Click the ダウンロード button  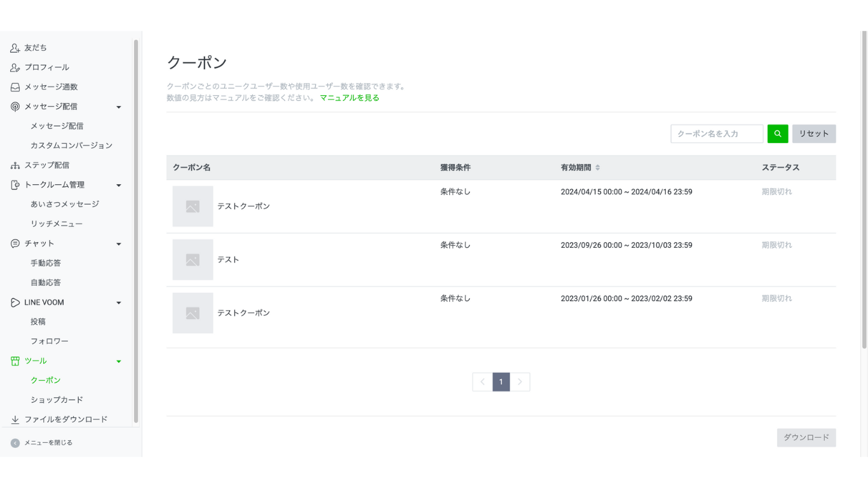click(806, 437)
